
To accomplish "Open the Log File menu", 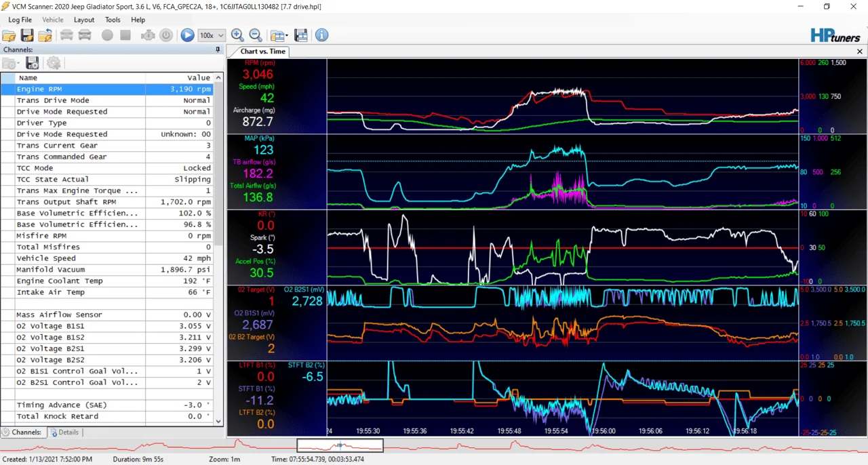I will (20, 20).
